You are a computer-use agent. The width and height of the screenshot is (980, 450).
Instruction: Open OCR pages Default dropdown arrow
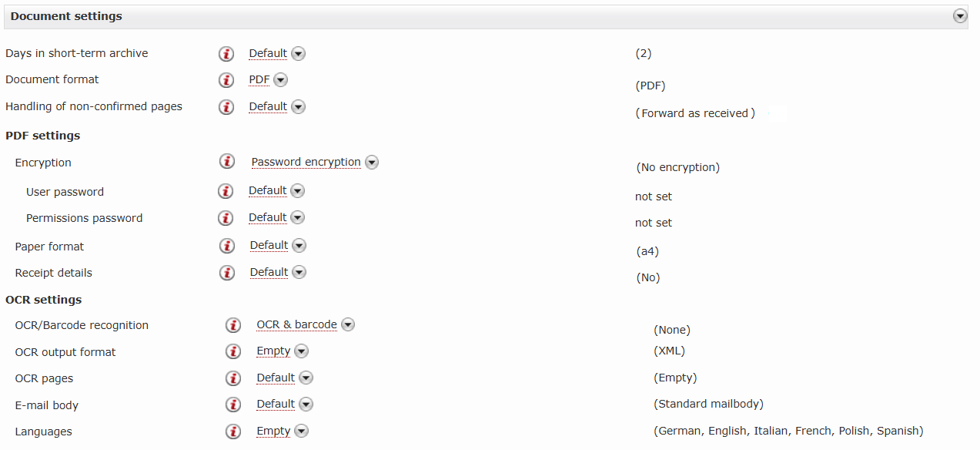306,378
